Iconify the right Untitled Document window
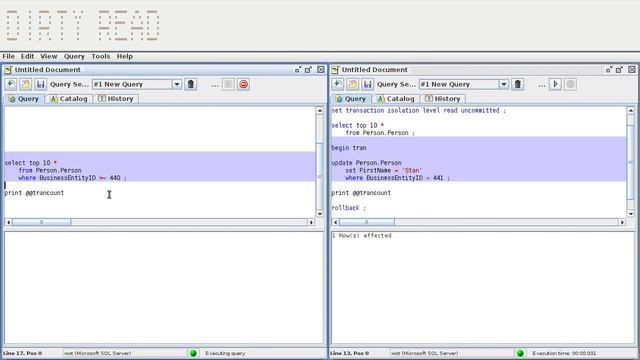 pos(609,70)
